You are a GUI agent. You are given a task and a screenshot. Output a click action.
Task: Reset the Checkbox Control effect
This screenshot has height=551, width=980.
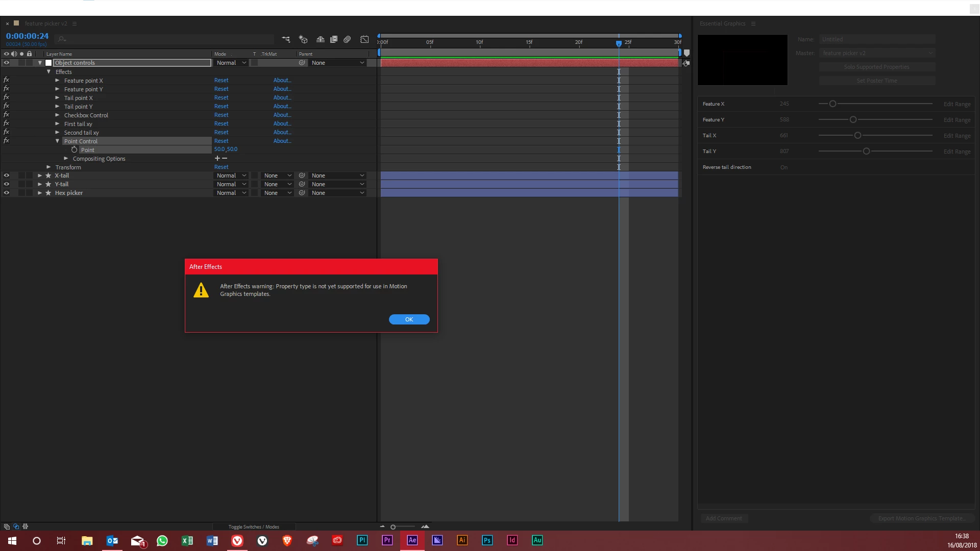221,115
